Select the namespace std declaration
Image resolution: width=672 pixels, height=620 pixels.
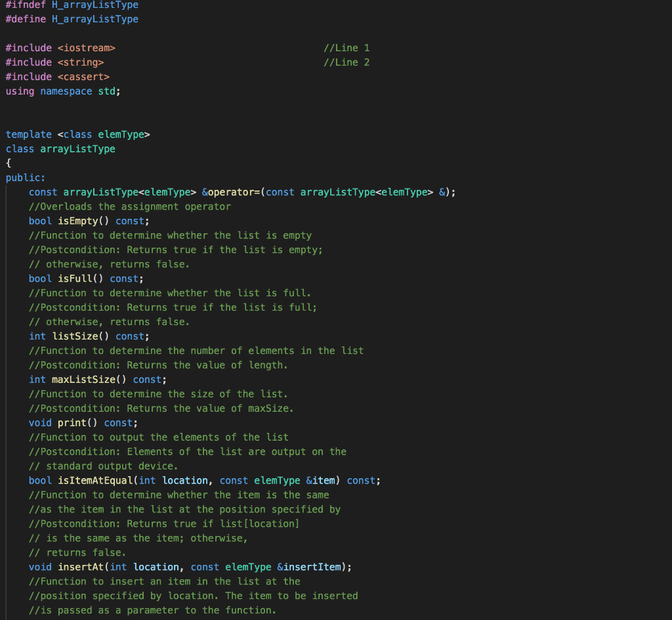coord(62,91)
